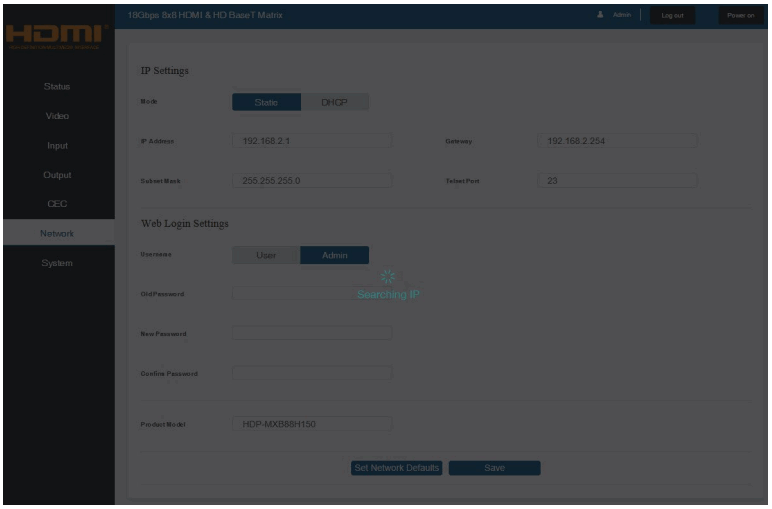Viewport: 772px width, 509px height.
Task: Click the Subnet Mask field
Action: point(312,181)
